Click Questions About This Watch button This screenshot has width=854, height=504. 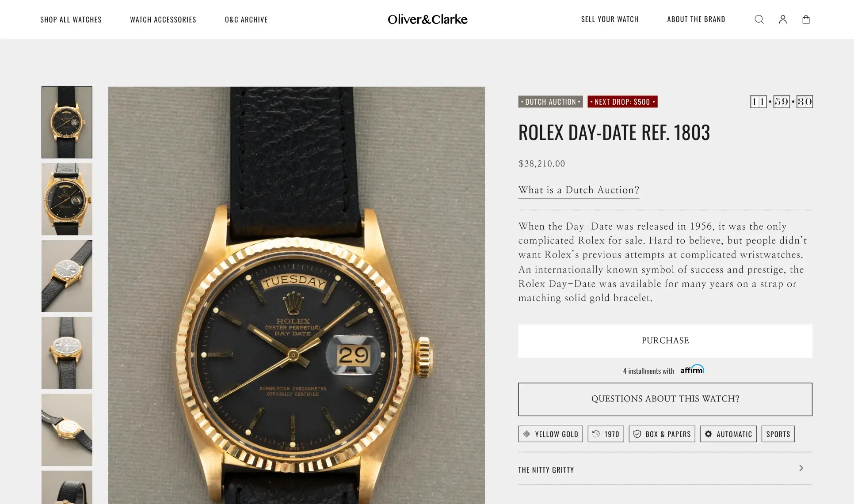665,399
